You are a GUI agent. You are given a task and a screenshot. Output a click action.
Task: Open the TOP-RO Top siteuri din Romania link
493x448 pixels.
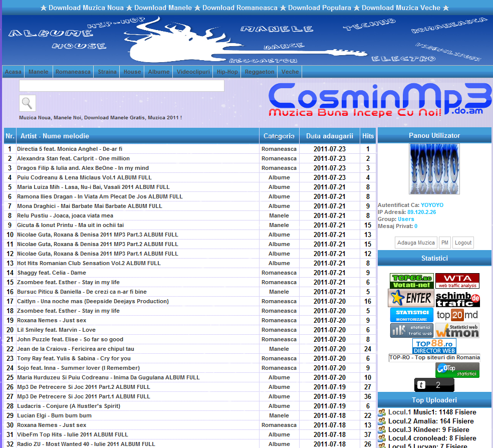click(x=434, y=357)
